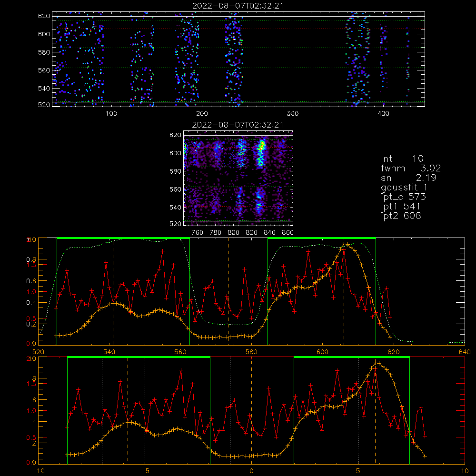Click x-axis label 840 on zoomed image
476x476 pixels.
pos(269,233)
